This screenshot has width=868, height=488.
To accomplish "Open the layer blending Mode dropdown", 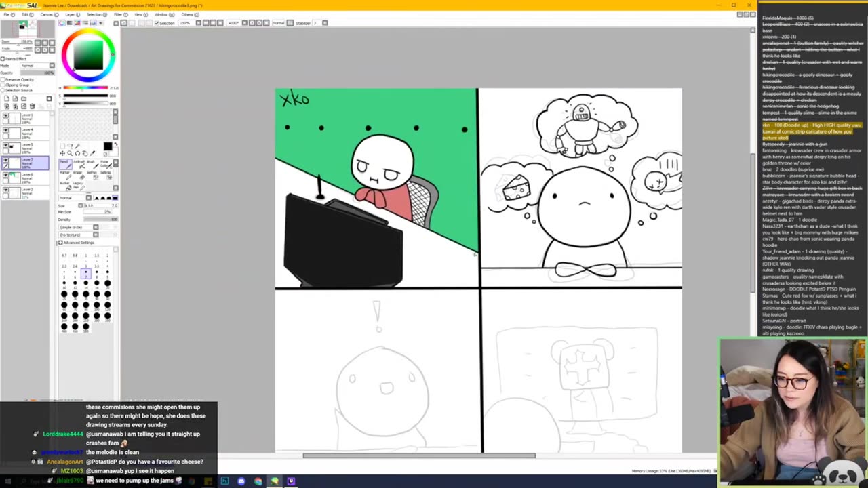I will [x=52, y=66].
